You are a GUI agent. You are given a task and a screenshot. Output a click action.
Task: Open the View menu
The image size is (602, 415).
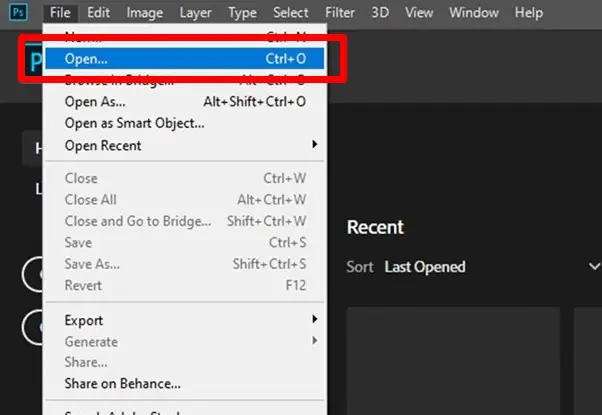(x=419, y=13)
